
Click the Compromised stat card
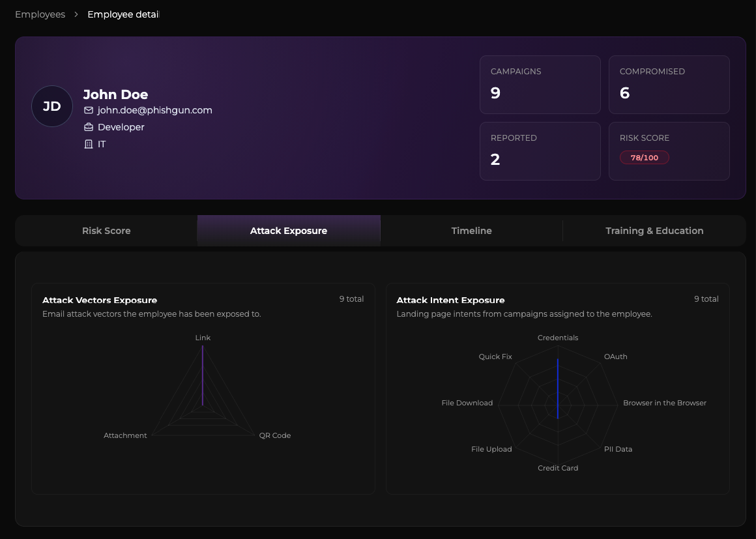tap(669, 85)
